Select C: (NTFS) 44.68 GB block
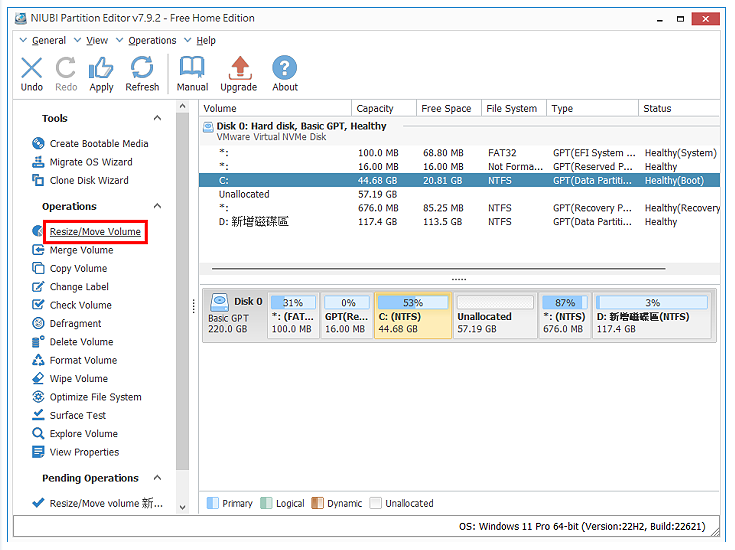 (x=413, y=315)
